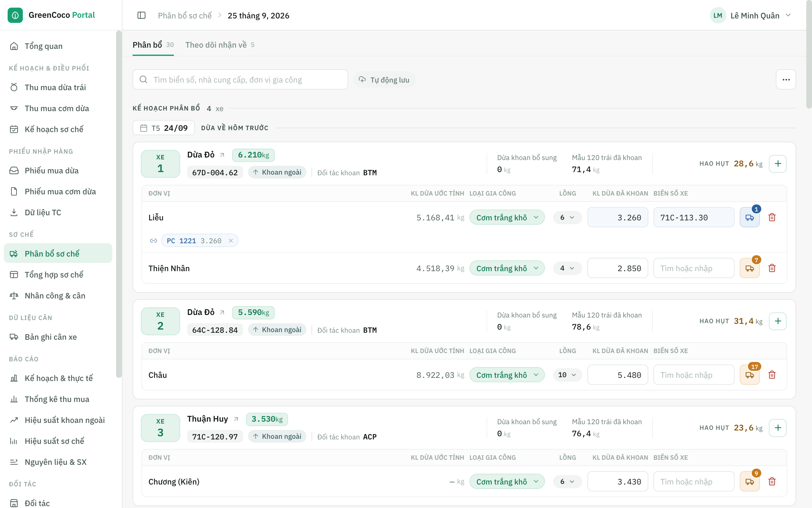This screenshot has height=508, width=812.
Task: Click Biển số xe field for Thiện Nhân
Action: pyautogui.click(x=694, y=268)
